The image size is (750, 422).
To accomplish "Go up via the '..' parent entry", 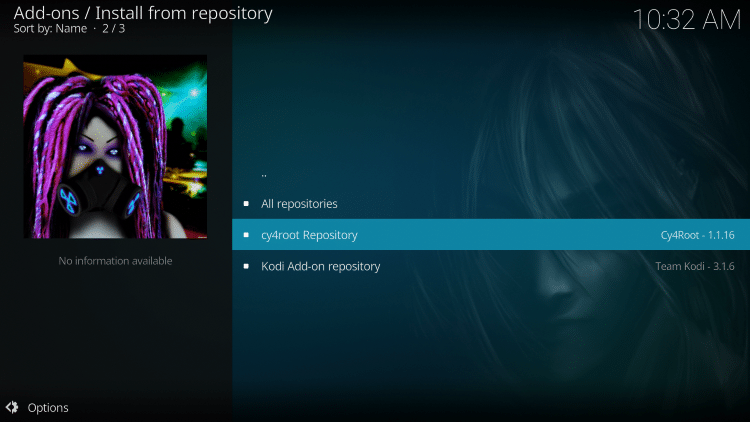I will (491, 173).
